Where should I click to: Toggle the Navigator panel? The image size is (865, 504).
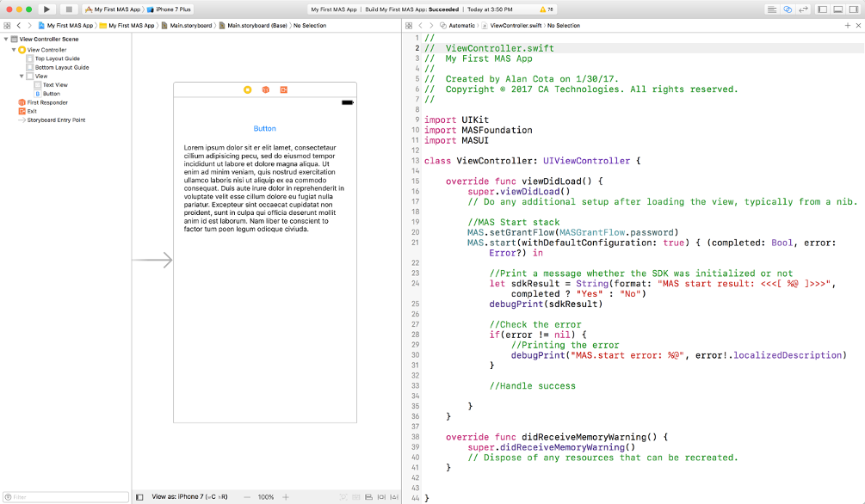pyautogui.click(x=823, y=9)
